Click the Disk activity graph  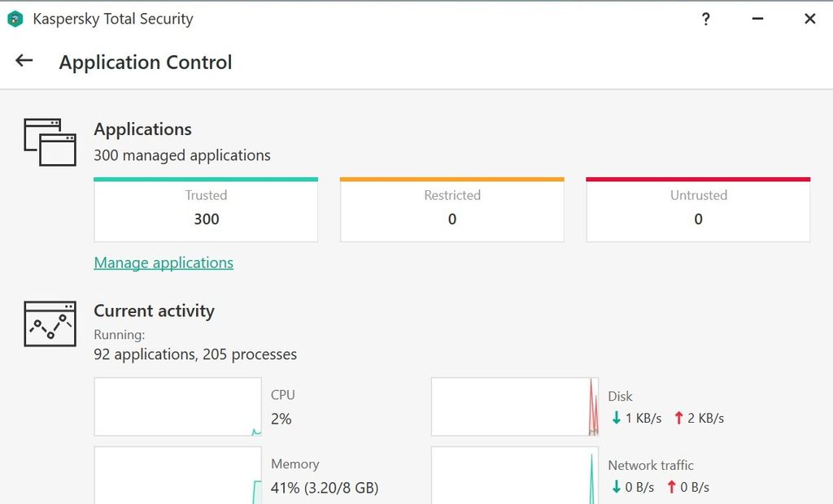tap(513, 406)
